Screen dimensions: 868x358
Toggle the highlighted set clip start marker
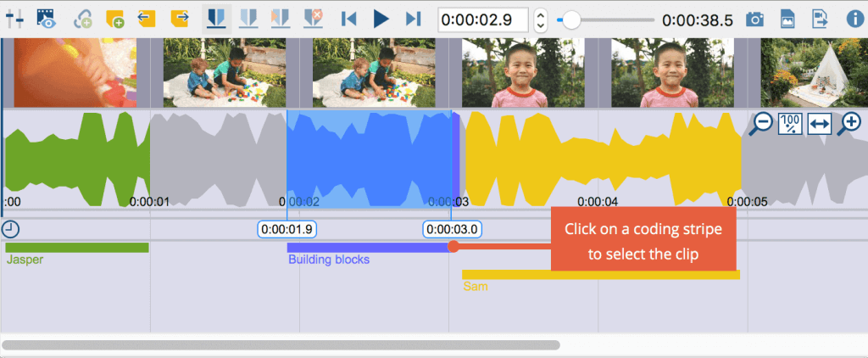tap(216, 20)
